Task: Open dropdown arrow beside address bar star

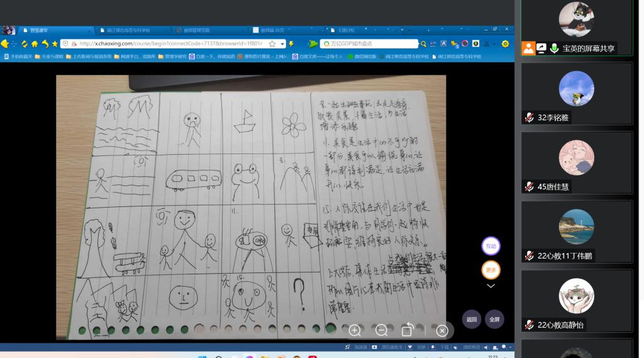Action: click(x=282, y=43)
